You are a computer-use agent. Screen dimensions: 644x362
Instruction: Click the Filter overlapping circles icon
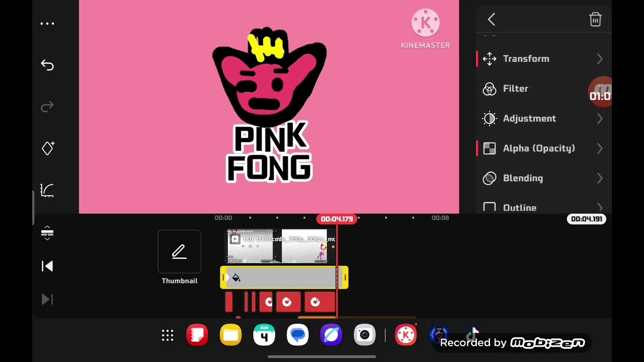[490, 89]
